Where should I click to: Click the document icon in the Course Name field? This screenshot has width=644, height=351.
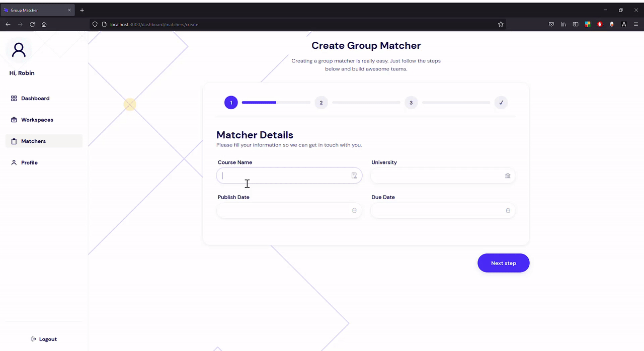point(354,175)
